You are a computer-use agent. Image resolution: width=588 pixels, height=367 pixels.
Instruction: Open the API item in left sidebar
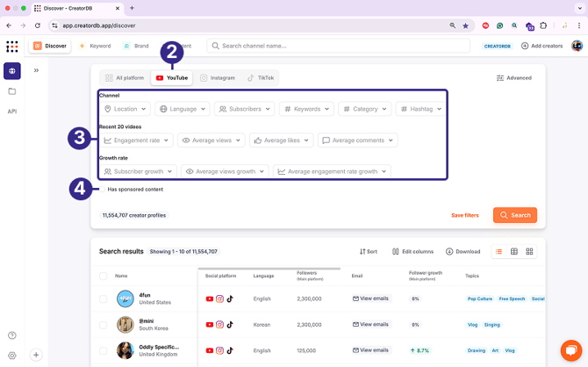pyautogui.click(x=12, y=112)
